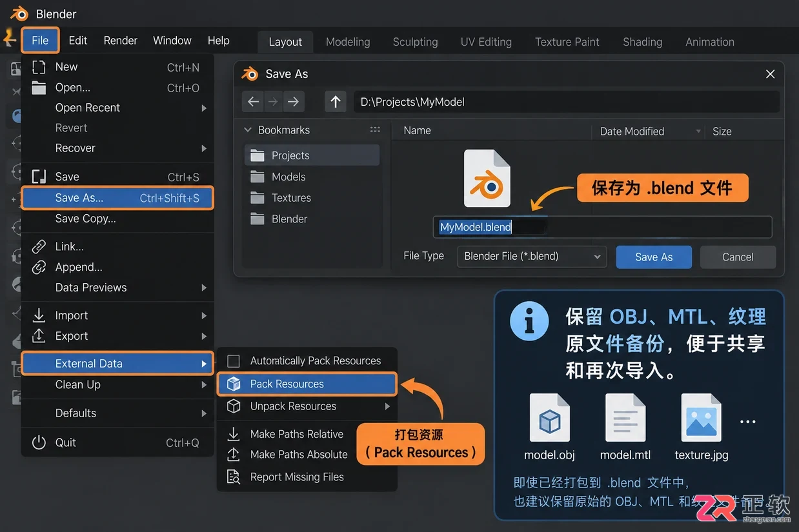Screen dimensions: 799x532
Task: Switch to the Shading workspace tab
Action: tap(642, 42)
